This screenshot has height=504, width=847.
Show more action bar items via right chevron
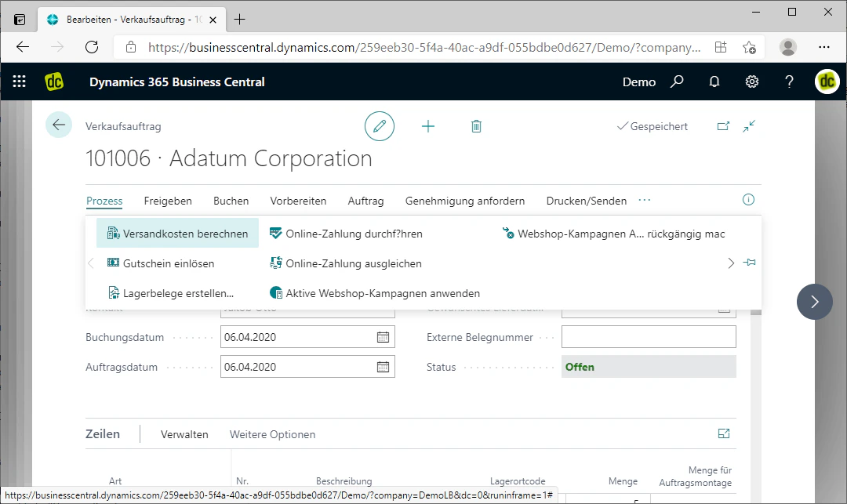(x=731, y=263)
